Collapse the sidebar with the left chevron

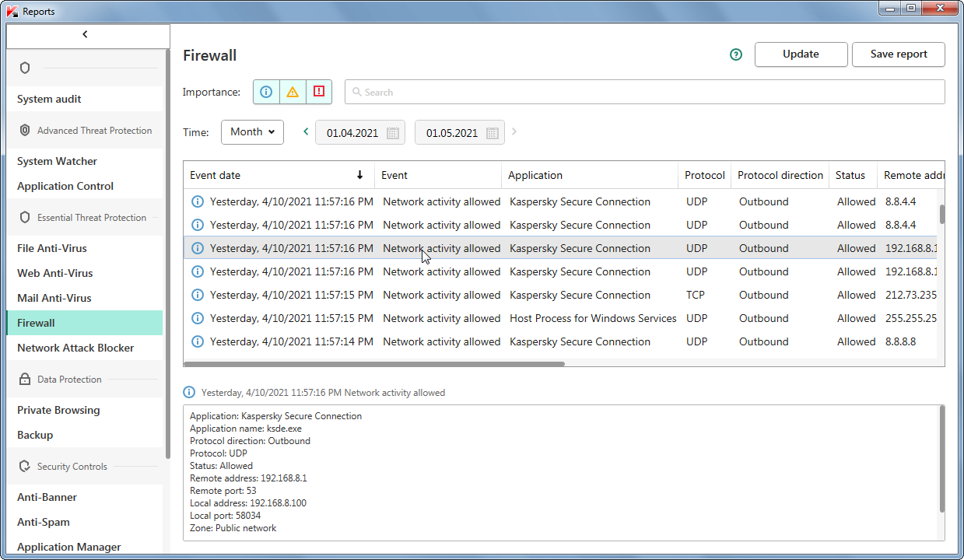[x=85, y=34]
